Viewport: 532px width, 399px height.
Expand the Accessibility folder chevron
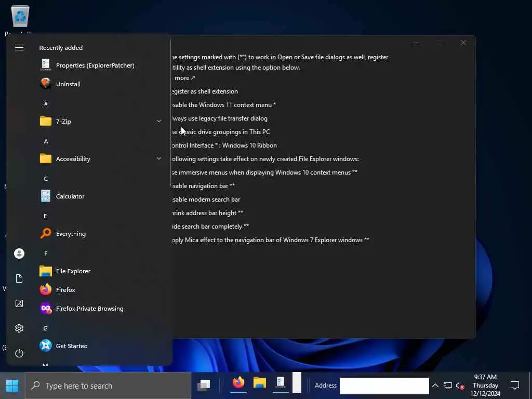pos(159,158)
